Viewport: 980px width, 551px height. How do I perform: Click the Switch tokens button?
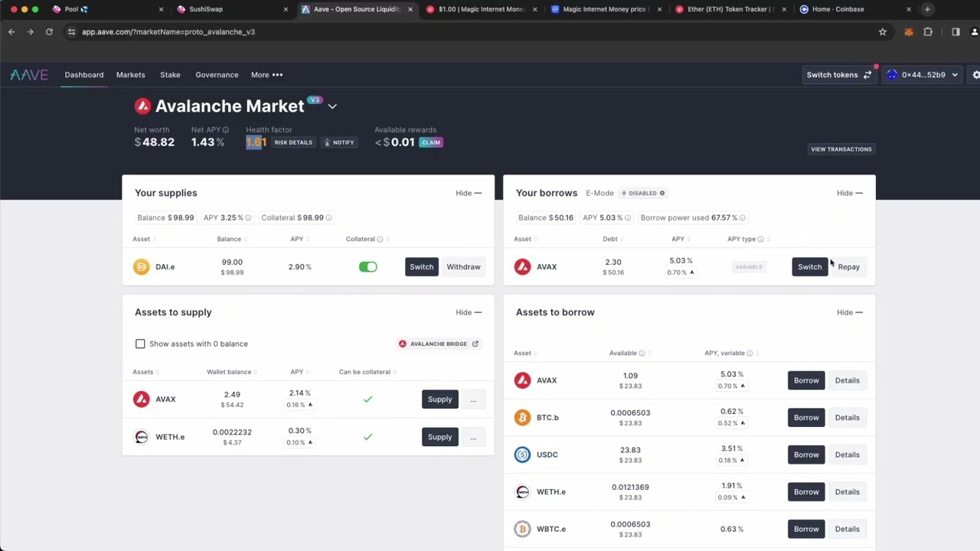click(x=839, y=75)
